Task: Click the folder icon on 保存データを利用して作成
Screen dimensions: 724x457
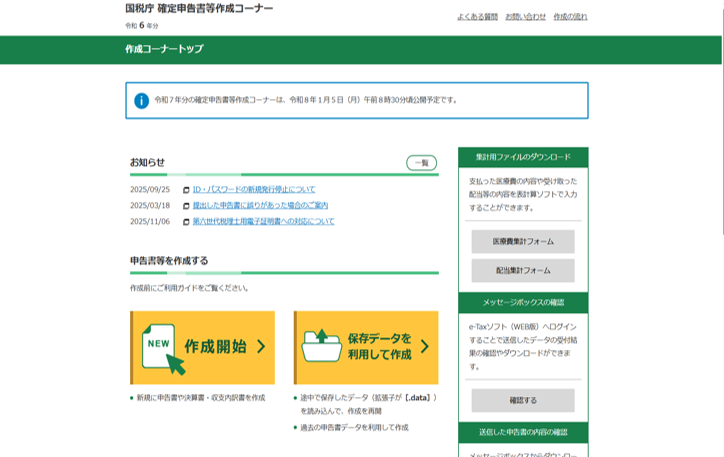Action: point(321,347)
